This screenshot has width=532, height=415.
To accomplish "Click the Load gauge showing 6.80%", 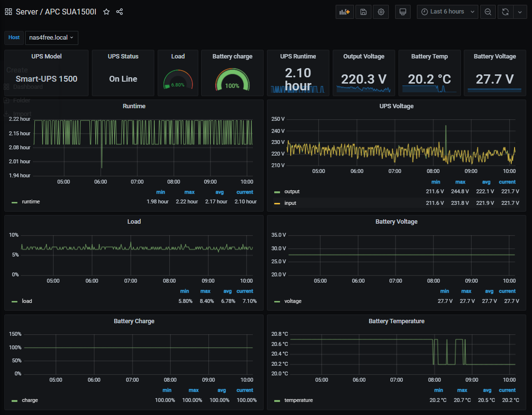I will pos(178,80).
